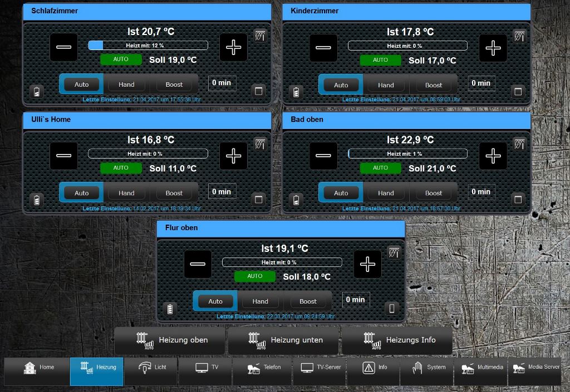This screenshot has width=570, height=392.
Task: Open the Heizung oben page
Action: (170, 340)
